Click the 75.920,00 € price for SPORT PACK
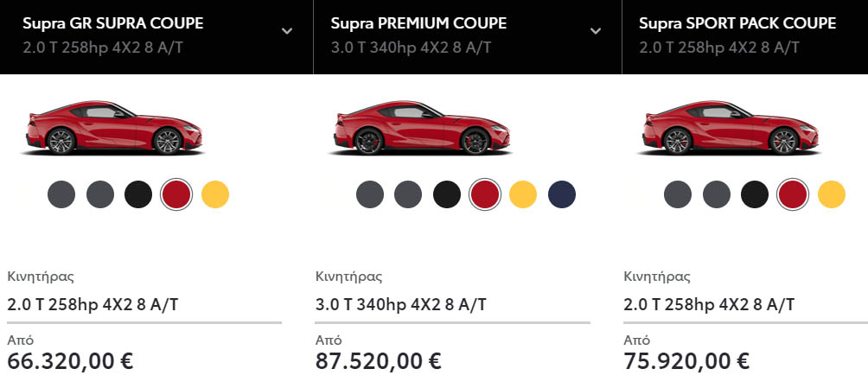The image size is (868, 388). (686, 361)
